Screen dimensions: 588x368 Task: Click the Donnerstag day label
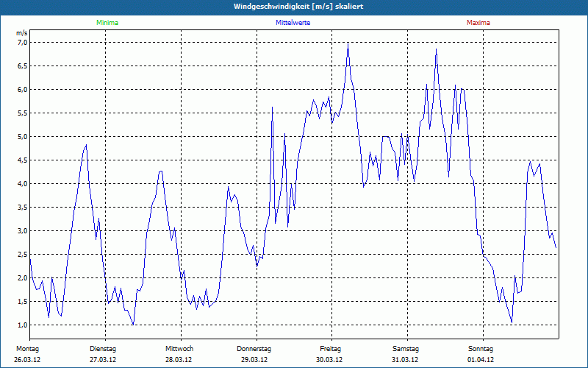click(x=254, y=349)
